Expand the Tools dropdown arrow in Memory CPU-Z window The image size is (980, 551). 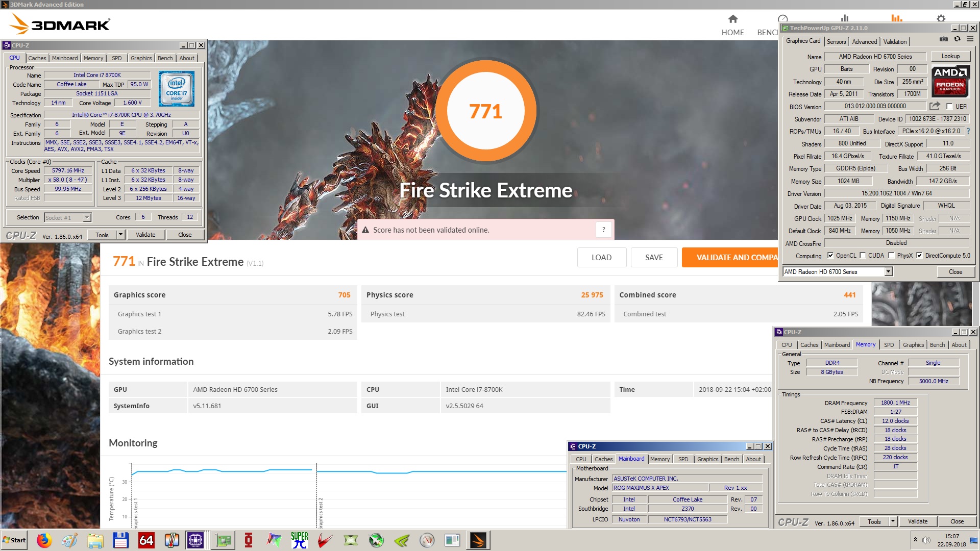[893, 521]
